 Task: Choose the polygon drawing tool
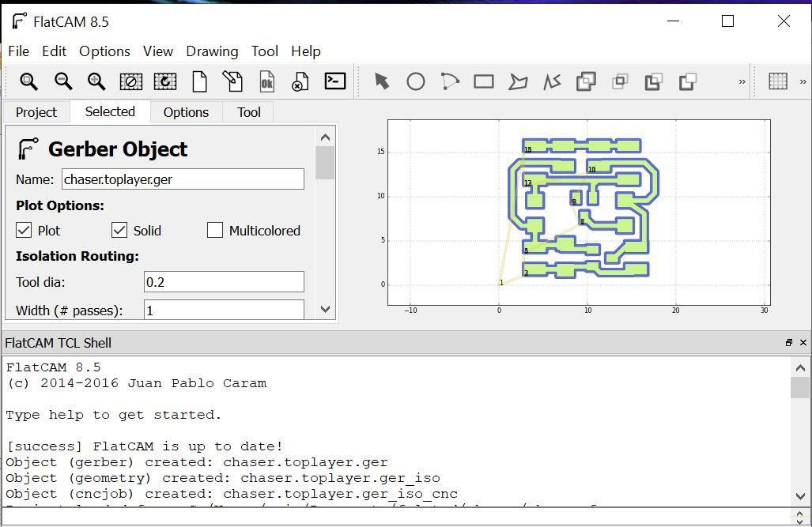click(x=518, y=81)
